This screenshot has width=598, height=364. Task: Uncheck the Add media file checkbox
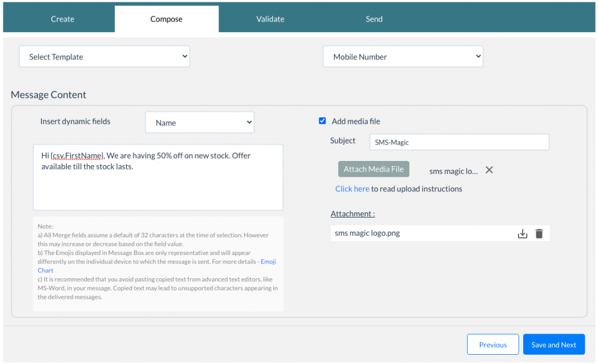tap(322, 121)
